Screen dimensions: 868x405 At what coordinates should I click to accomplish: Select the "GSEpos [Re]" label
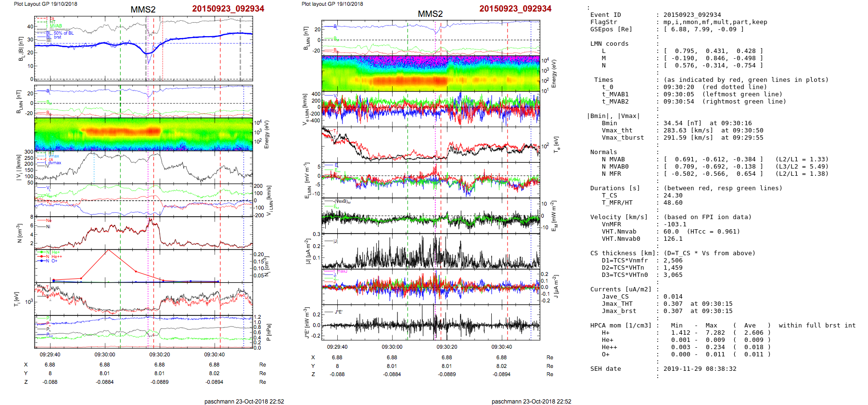point(611,29)
